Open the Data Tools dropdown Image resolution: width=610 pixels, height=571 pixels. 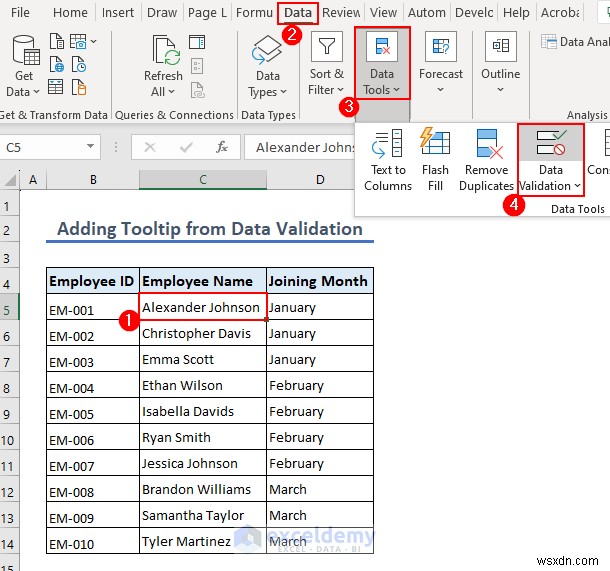point(382,63)
